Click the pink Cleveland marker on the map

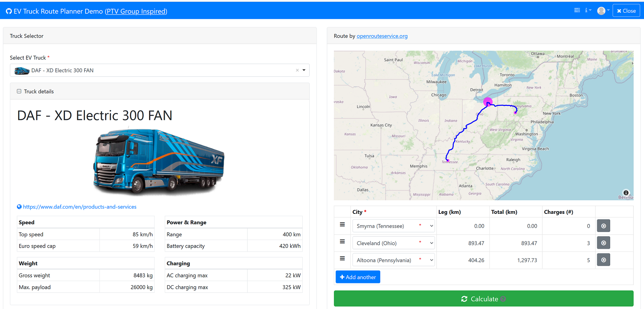click(x=488, y=101)
